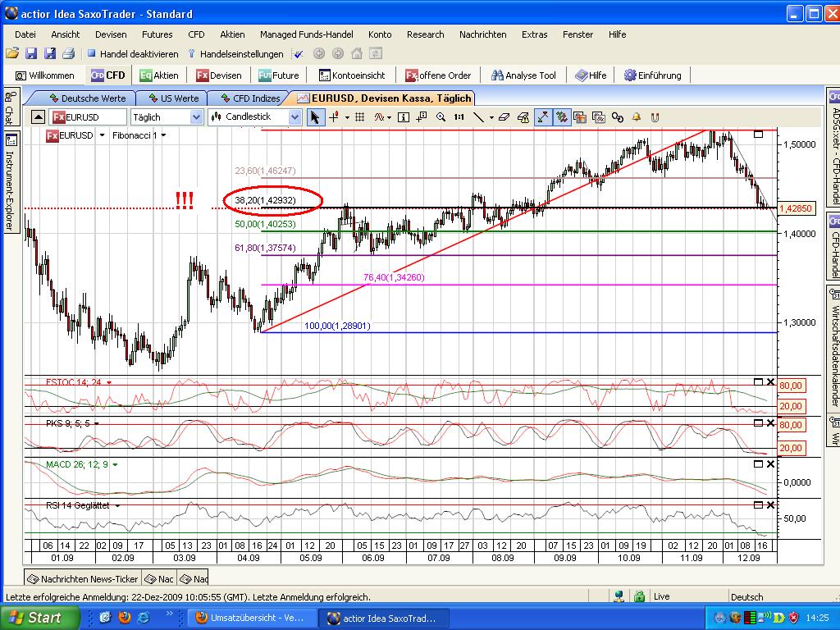Open the magnifier zoom tool
The width and height of the screenshot is (840, 630).
click(441, 116)
